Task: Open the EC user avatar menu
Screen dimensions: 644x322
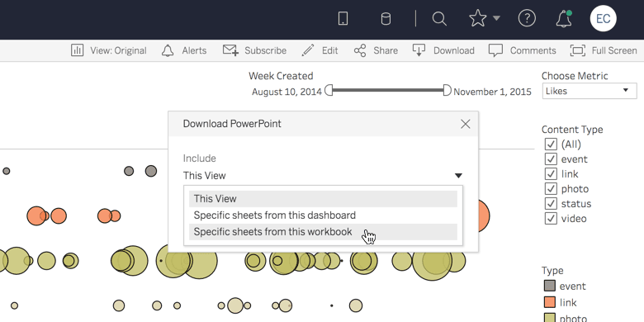Action: (x=603, y=18)
